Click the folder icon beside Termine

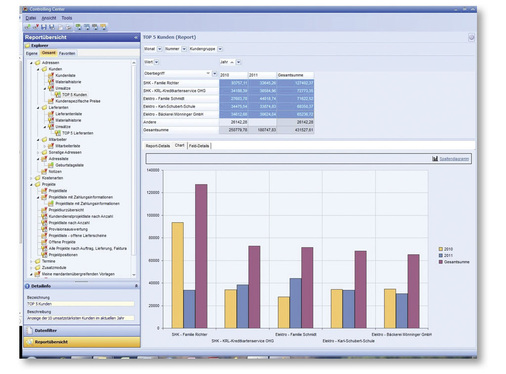pyautogui.click(x=38, y=261)
